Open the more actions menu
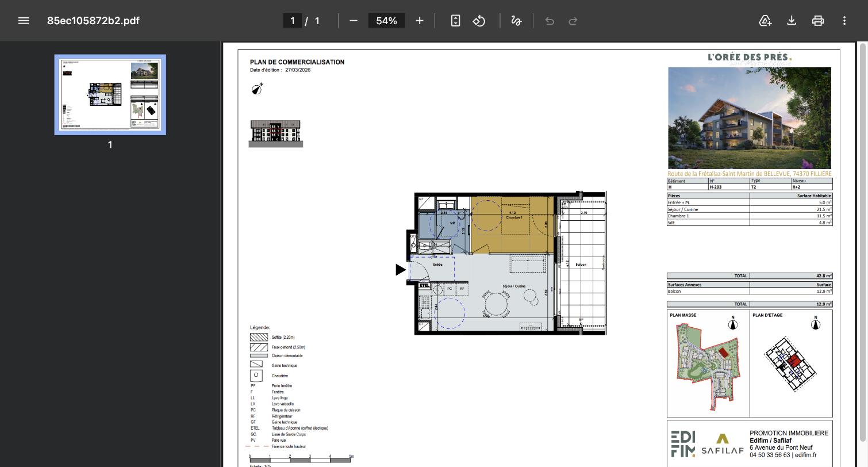The width and height of the screenshot is (868, 467). pyautogui.click(x=844, y=21)
